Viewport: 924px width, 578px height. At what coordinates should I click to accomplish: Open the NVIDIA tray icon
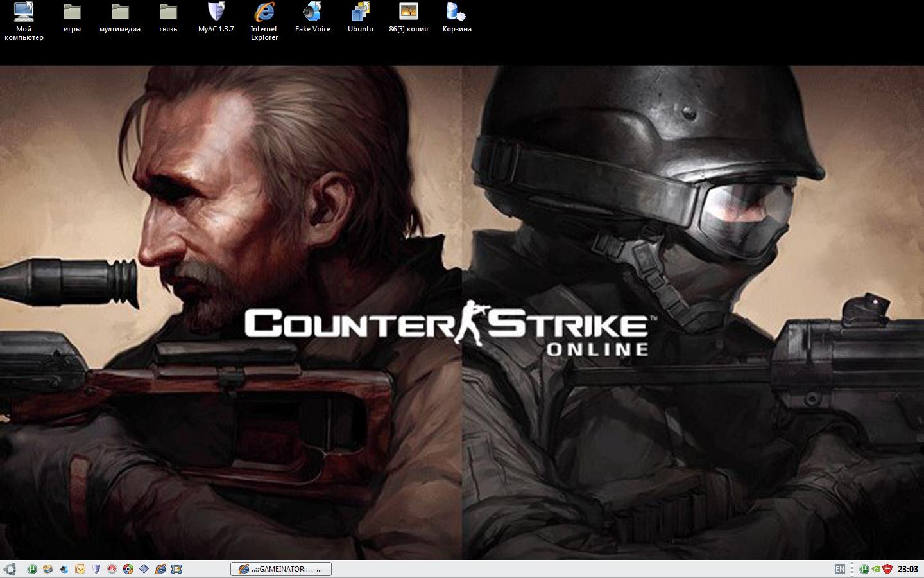tap(876, 569)
